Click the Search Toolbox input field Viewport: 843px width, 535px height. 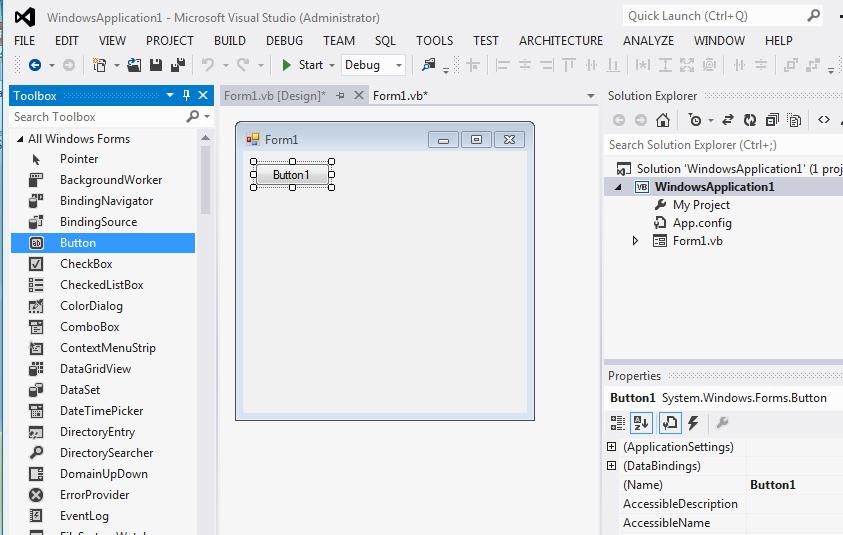coord(99,117)
